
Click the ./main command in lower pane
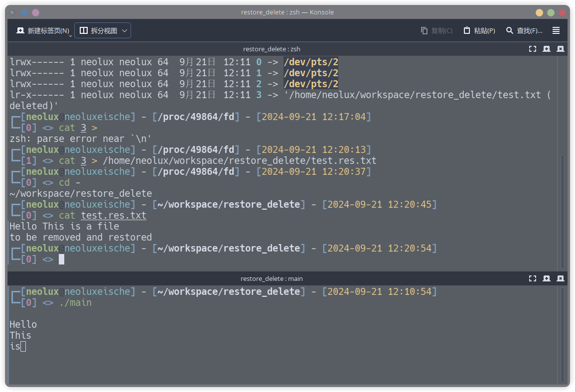pyautogui.click(x=75, y=302)
